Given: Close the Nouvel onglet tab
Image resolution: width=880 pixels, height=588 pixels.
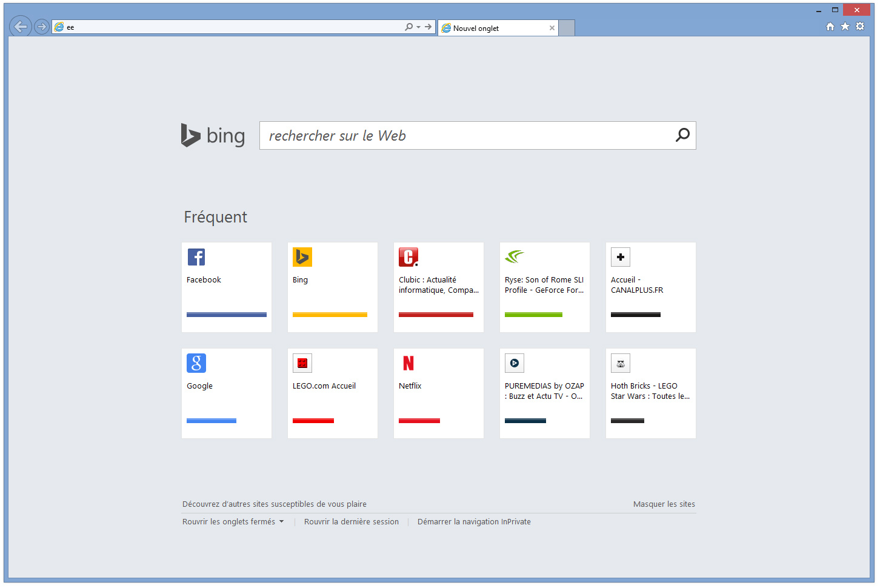Looking at the screenshot, I should point(552,28).
